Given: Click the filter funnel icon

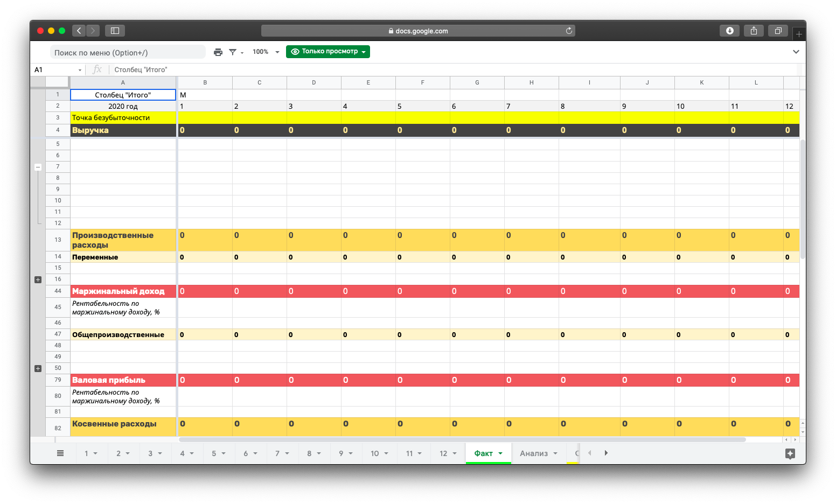Looking at the screenshot, I should coord(233,52).
